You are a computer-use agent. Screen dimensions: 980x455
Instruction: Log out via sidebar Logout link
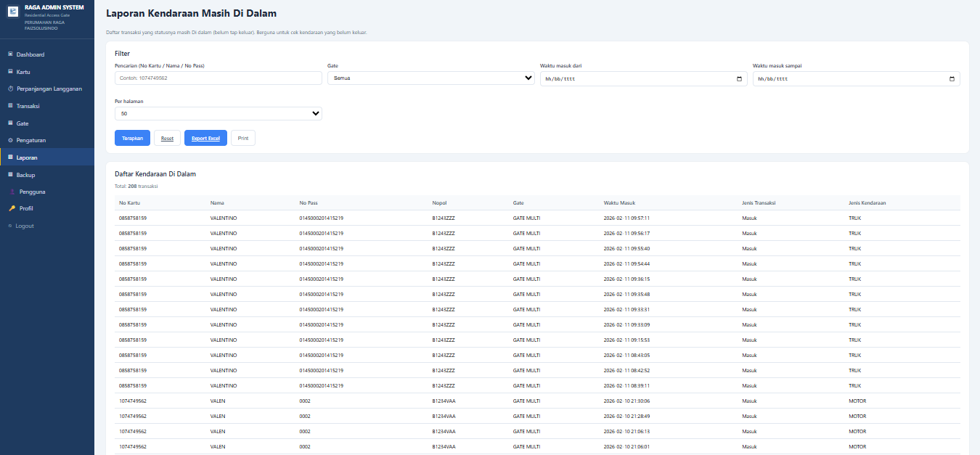24,226
